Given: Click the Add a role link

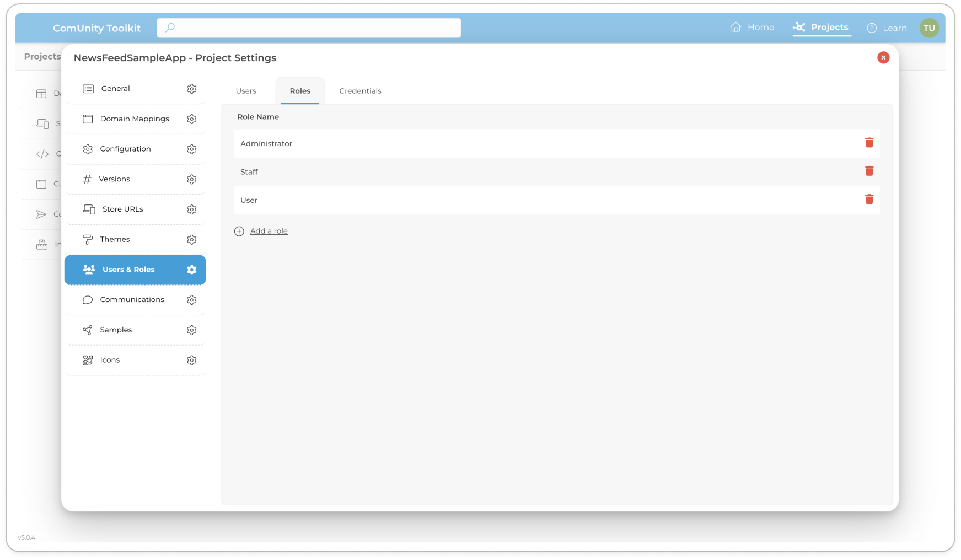Looking at the screenshot, I should click(x=269, y=231).
